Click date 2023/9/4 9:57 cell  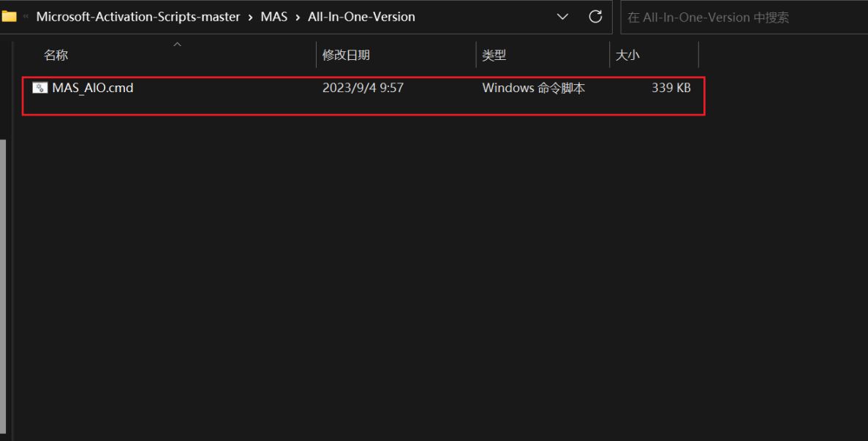[x=363, y=88]
